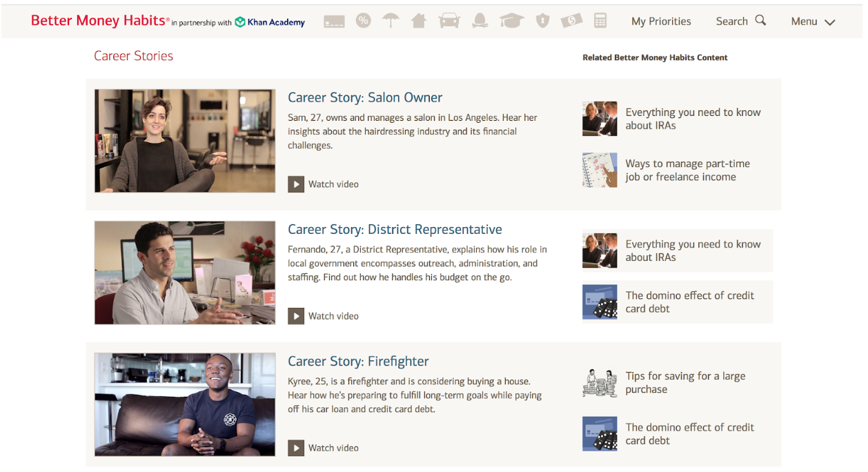Click the IRAs thumbnail in the District Representative row
This screenshot has height=472, width=868.
tap(600, 250)
